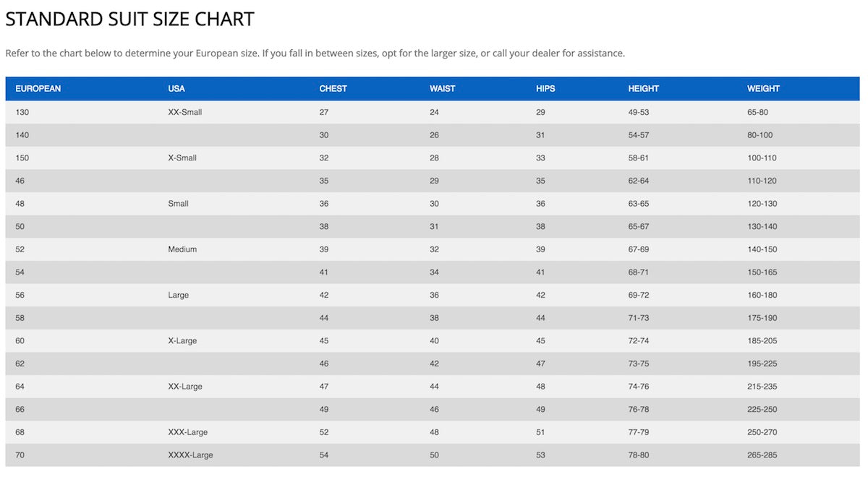Select the X-Small USA size cell
868x482 pixels.
coord(182,158)
